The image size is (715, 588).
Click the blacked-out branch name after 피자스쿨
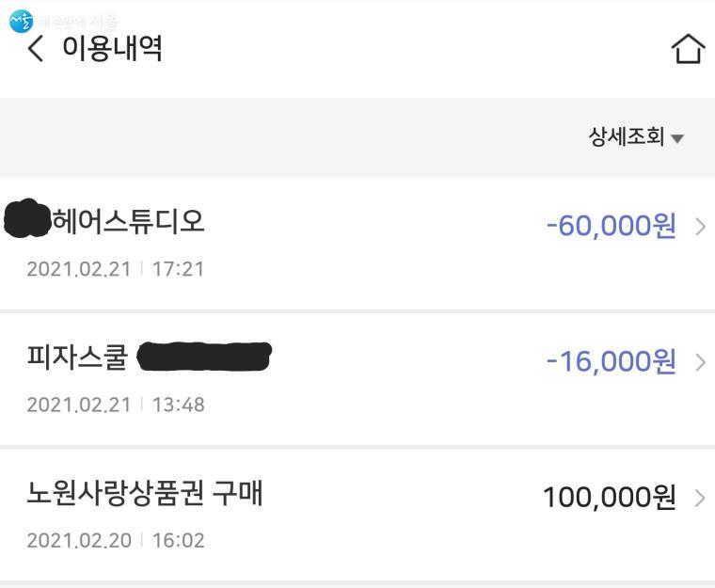(204, 357)
